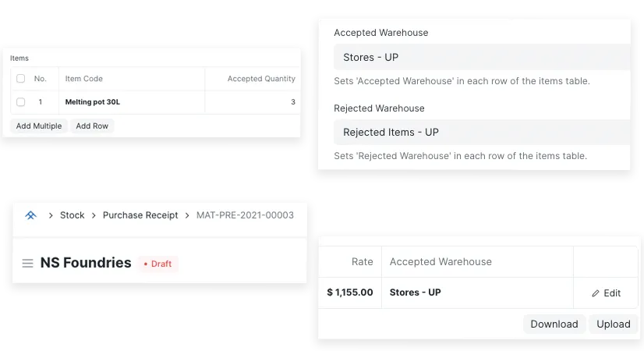Click the Draft status indicator
The image size is (644, 351).
pos(158,264)
